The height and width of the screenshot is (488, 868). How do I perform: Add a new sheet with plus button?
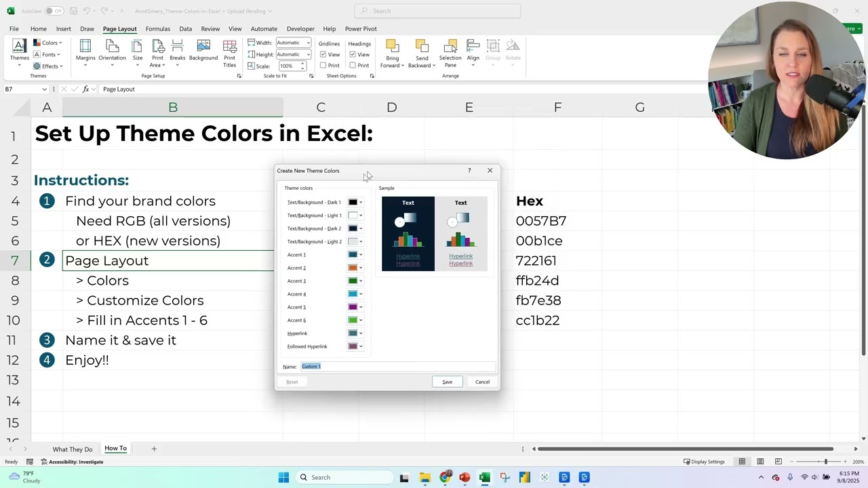pyautogui.click(x=154, y=449)
